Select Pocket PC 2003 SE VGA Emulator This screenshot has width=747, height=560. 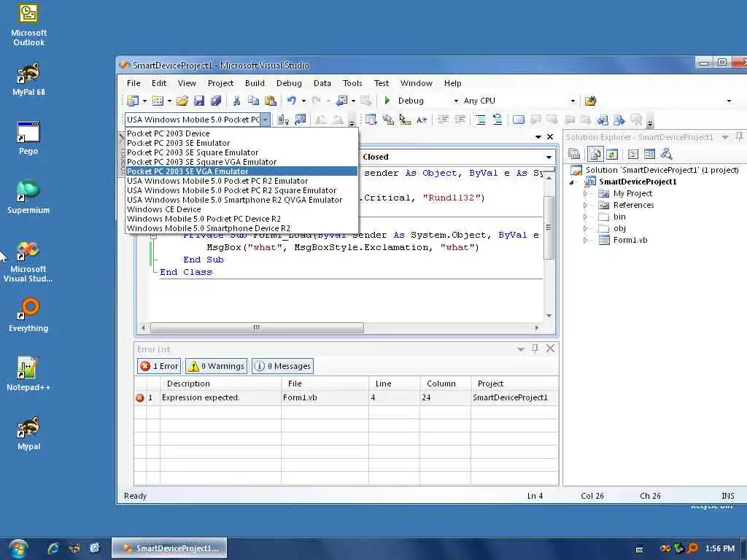click(x=241, y=171)
